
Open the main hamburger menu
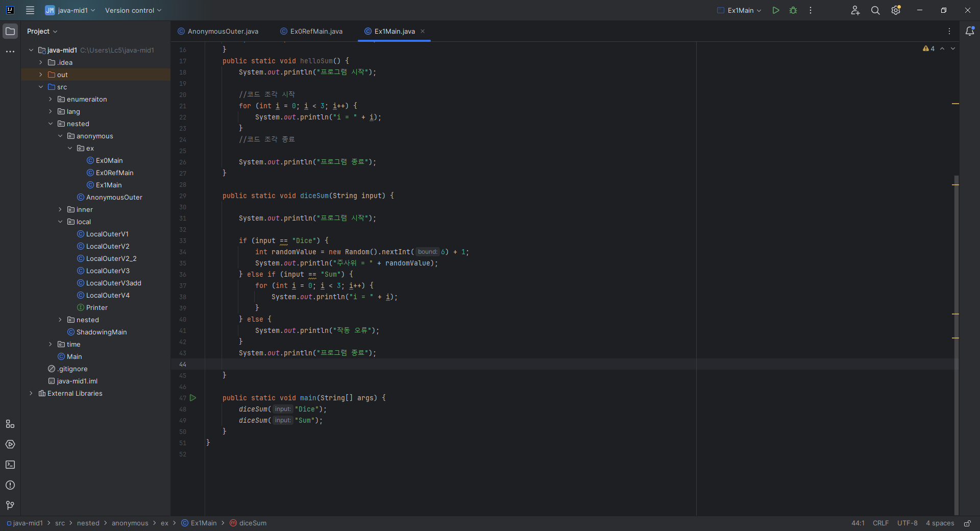(30, 10)
